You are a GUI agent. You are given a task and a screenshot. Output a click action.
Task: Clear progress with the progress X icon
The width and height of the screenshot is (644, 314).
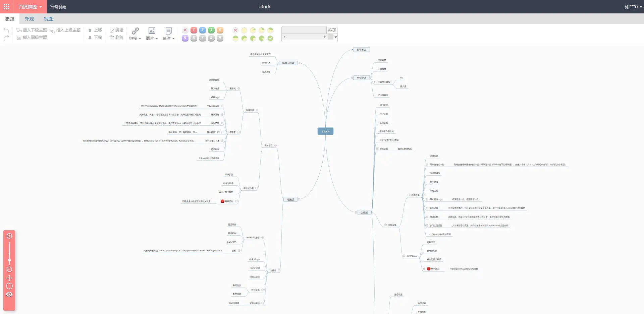click(x=235, y=30)
